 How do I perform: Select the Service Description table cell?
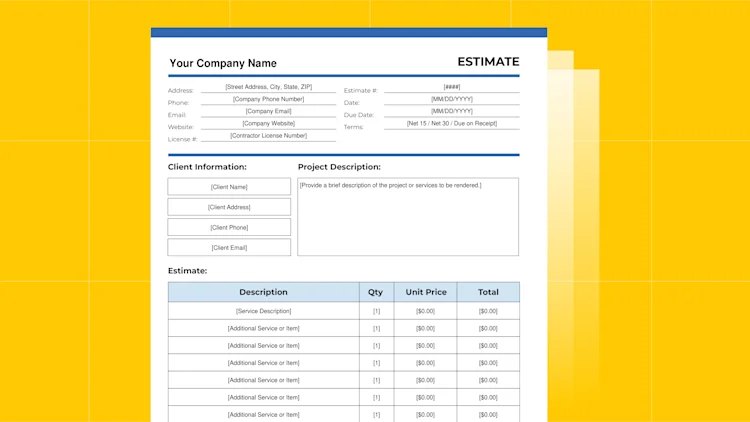click(x=264, y=311)
